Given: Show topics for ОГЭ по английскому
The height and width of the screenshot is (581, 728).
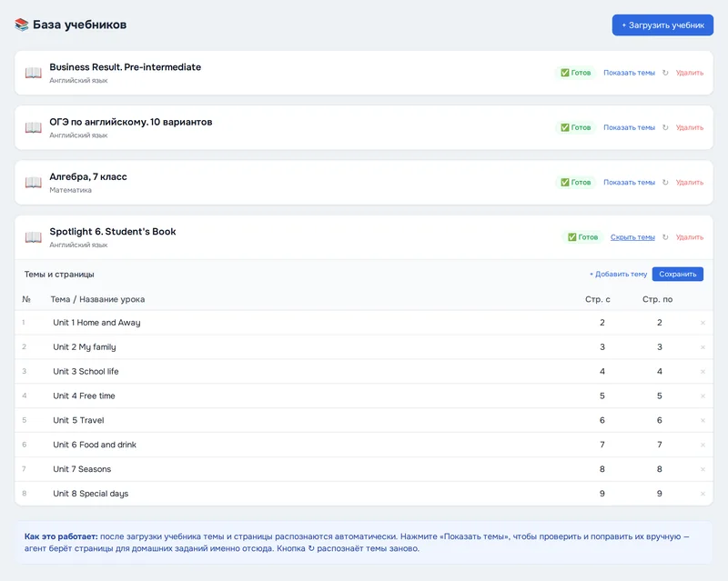Looking at the screenshot, I should pos(629,127).
